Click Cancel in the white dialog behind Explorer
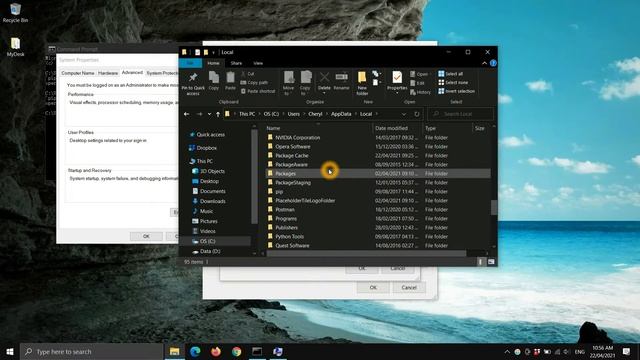The image size is (640, 360). pos(409,287)
